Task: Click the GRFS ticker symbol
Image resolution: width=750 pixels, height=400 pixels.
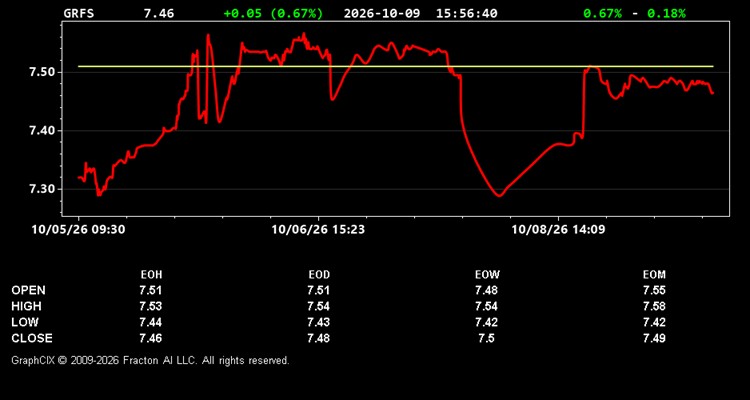Action: click(79, 13)
